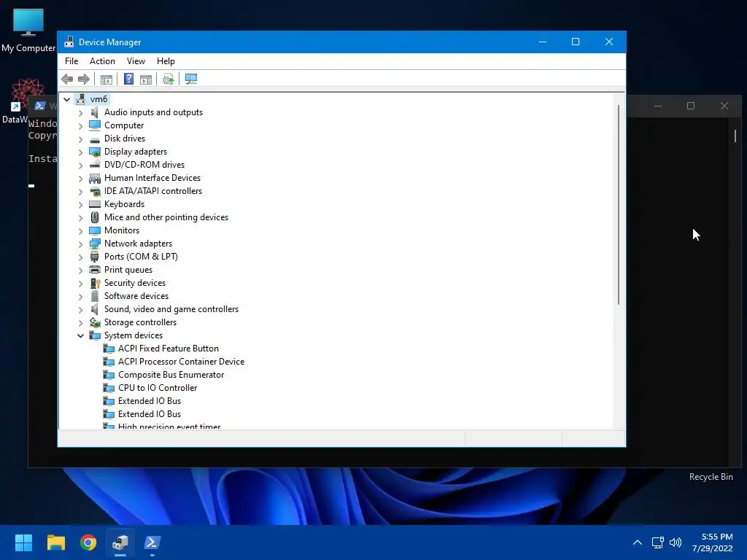Click the Keyboards category icon
747x560 pixels.
95,204
